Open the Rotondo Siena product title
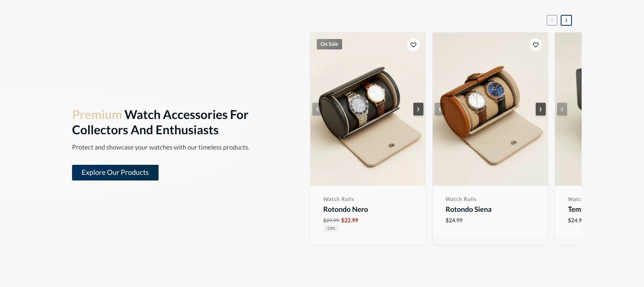Image resolution: width=644 pixels, height=287 pixels. coord(469,209)
